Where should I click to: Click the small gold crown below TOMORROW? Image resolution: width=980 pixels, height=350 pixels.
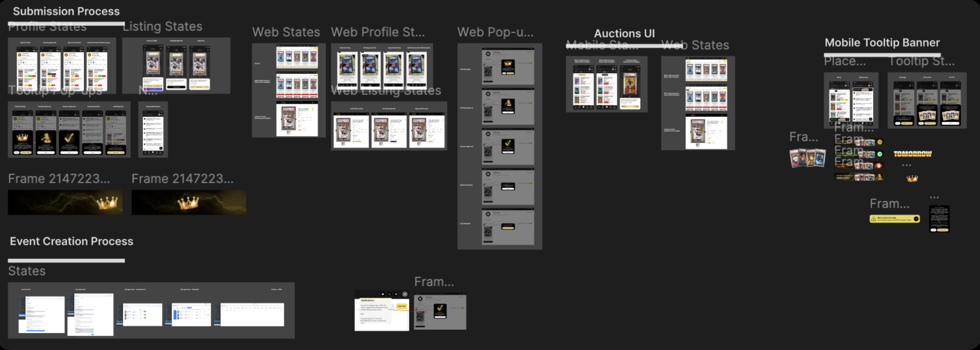click(912, 178)
